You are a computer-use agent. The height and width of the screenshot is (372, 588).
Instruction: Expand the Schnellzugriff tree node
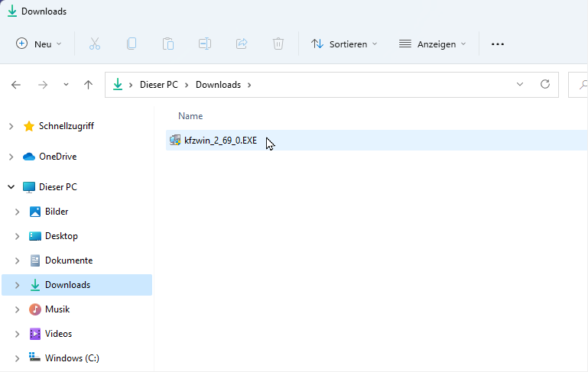[x=11, y=126]
